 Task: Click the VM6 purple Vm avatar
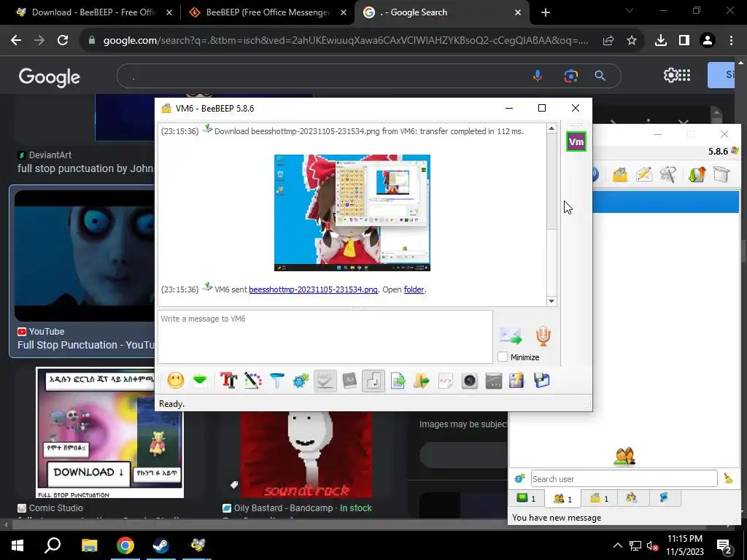tap(576, 141)
